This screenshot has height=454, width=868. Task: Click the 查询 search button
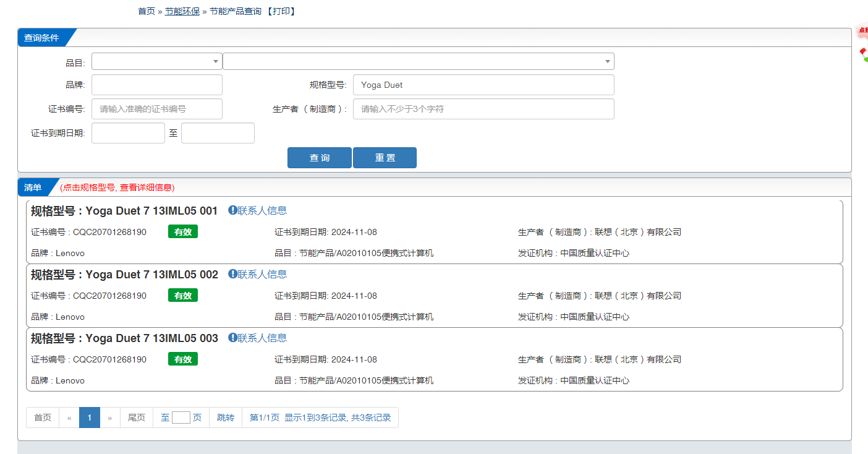tap(320, 158)
